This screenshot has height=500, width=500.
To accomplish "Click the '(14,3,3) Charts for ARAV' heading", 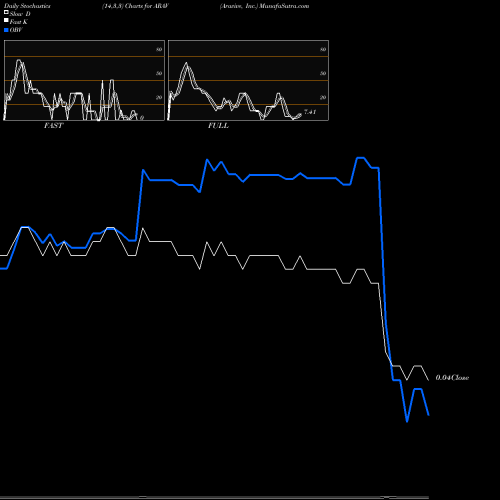I will coord(135,6).
